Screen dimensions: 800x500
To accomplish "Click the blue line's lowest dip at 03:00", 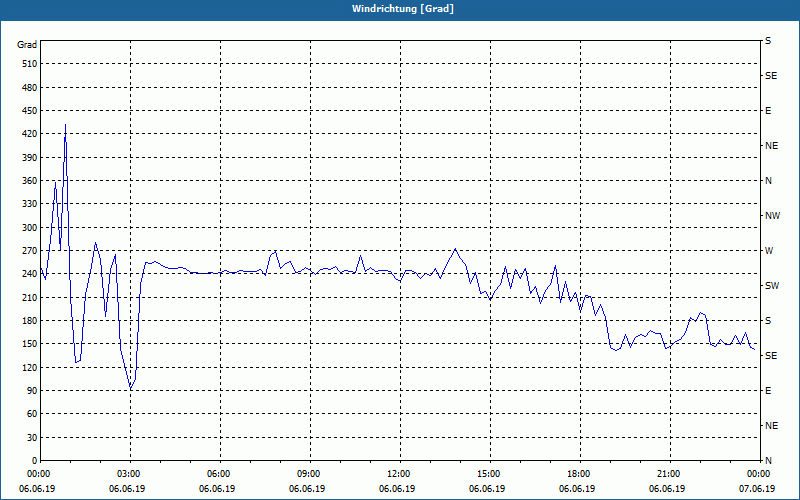I will [131, 389].
